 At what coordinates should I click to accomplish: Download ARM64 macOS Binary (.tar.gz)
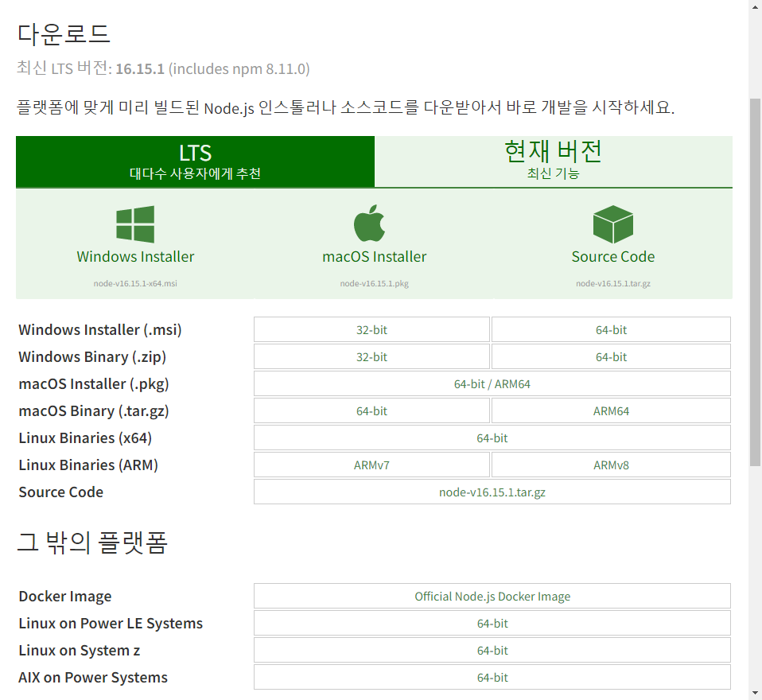(x=611, y=411)
